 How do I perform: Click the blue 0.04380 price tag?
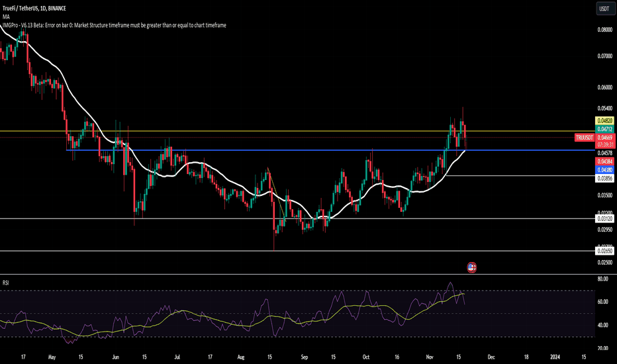604,170
